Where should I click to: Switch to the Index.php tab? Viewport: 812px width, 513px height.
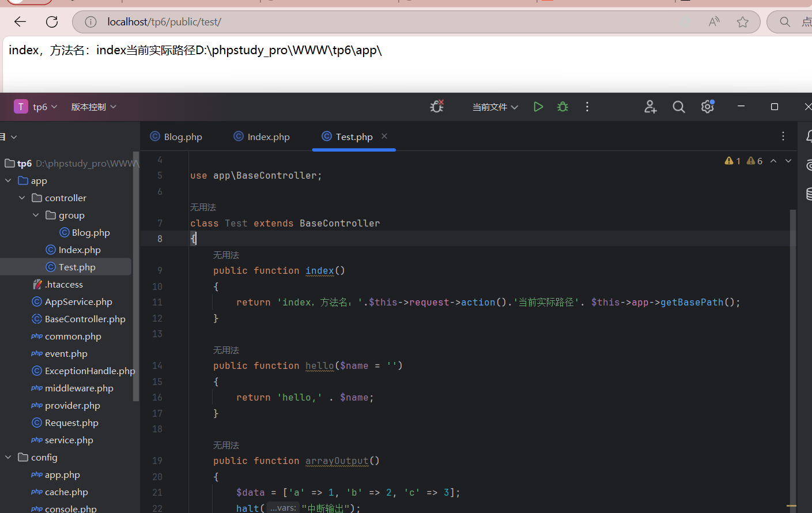[268, 137]
